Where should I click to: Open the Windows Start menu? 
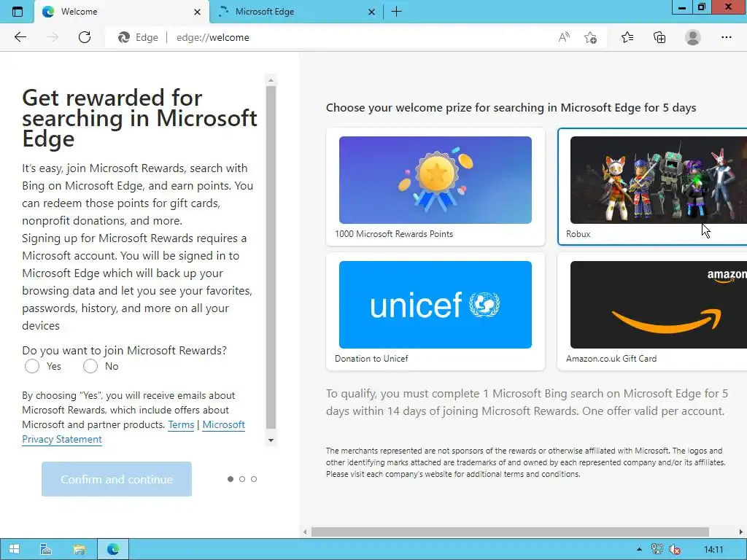pyautogui.click(x=15, y=549)
